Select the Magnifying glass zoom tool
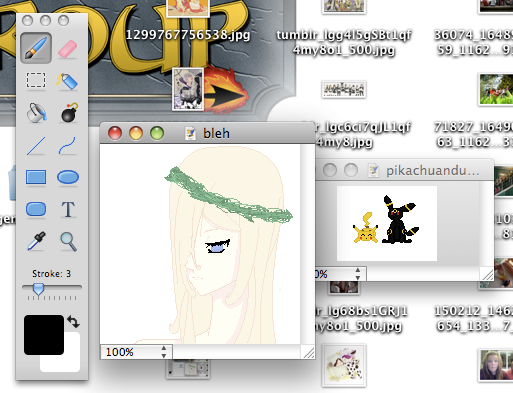Screen dimensions: 513x393 (x=69, y=242)
